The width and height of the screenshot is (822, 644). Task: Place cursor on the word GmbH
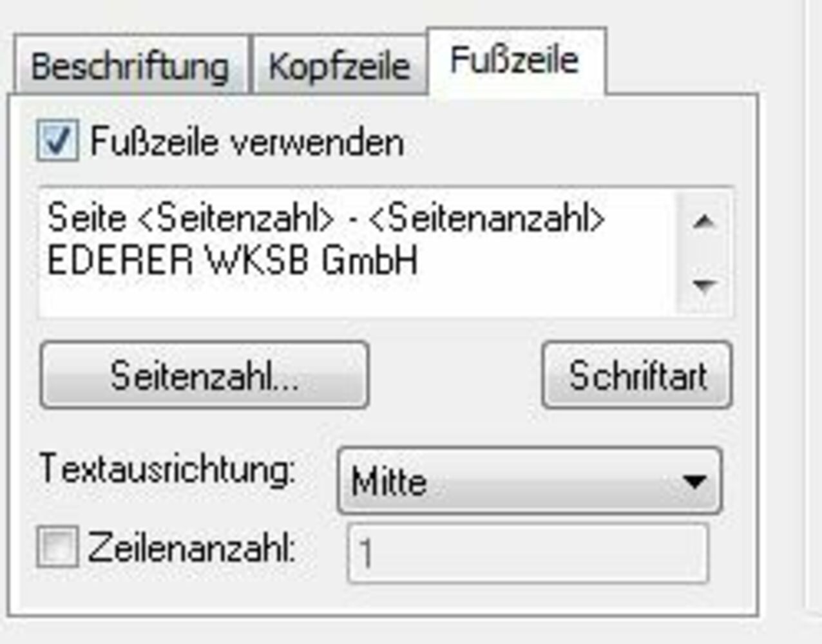click(369, 261)
